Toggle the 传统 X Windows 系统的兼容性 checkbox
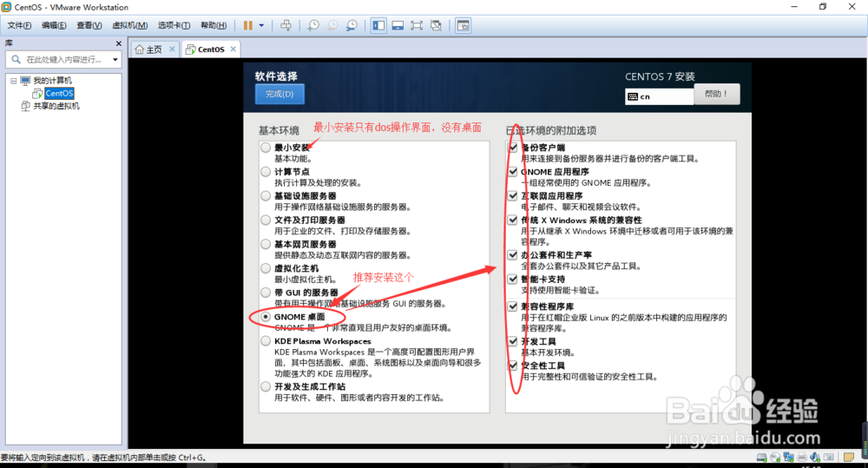Screen dimensions: 868x468 pyautogui.click(x=513, y=220)
